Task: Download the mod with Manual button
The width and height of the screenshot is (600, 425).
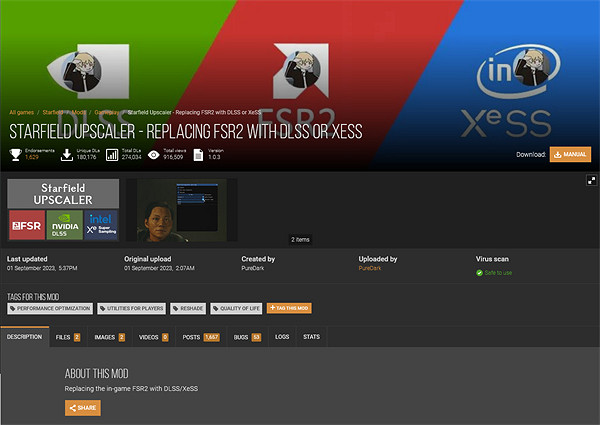Action: point(570,155)
